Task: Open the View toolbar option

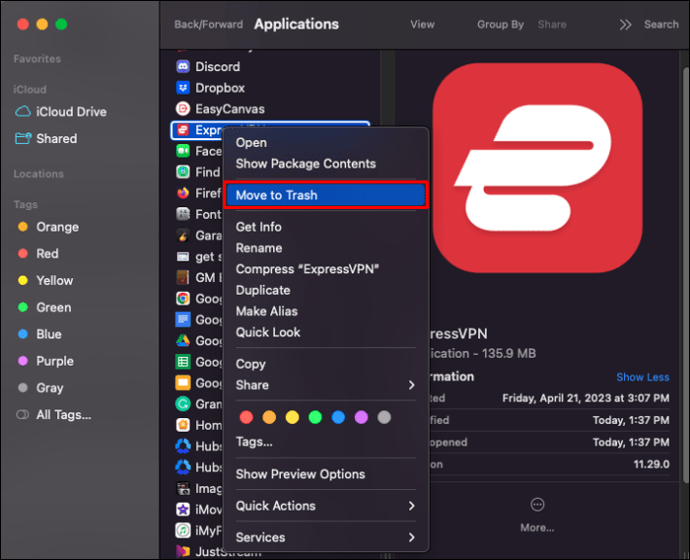Action: 422,25
